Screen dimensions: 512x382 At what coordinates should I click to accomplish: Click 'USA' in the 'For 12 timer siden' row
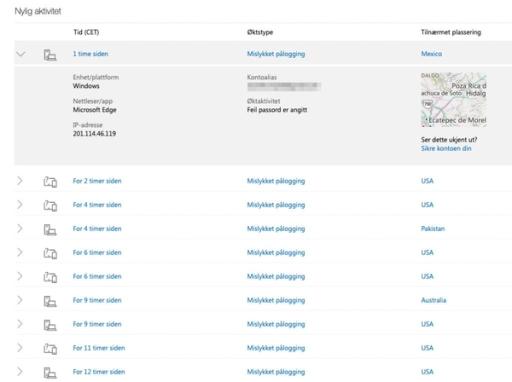[427, 372]
